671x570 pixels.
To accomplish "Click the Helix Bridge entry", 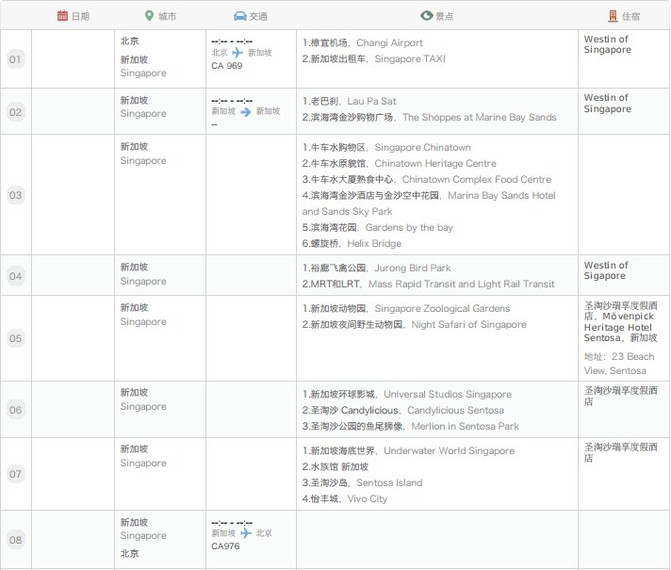I will pyautogui.click(x=352, y=243).
